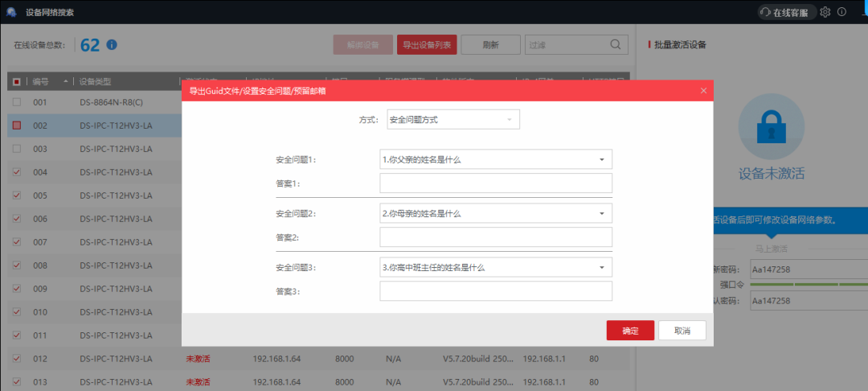Click 导出设备列表 button
This screenshot has height=391, width=868.
427,45
